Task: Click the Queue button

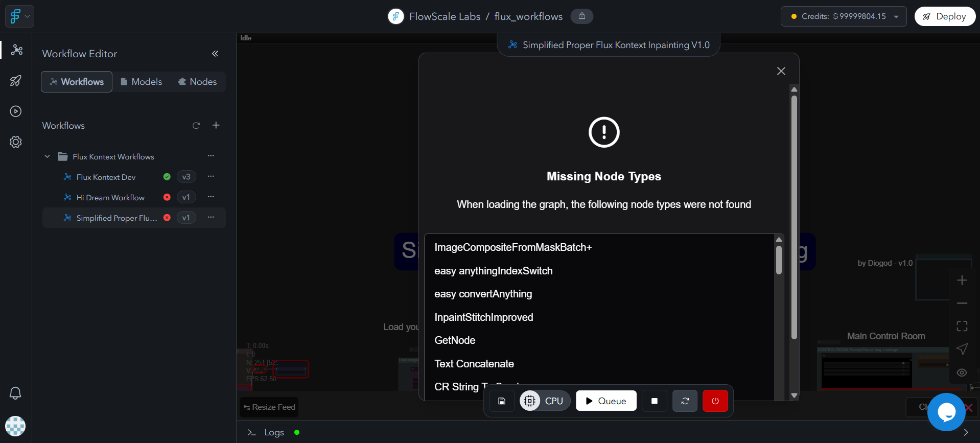Action: 606,401
